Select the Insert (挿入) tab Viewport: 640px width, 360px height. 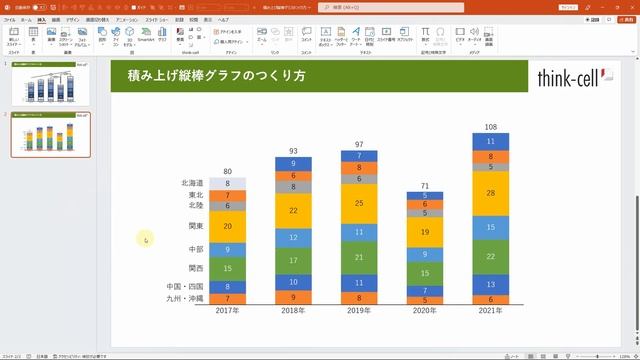[42, 20]
